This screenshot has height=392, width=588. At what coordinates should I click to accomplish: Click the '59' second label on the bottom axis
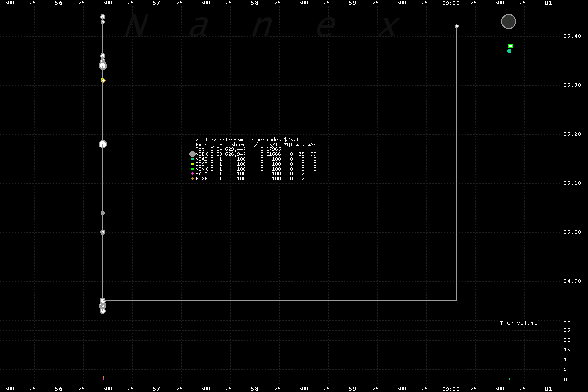tap(353, 389)
